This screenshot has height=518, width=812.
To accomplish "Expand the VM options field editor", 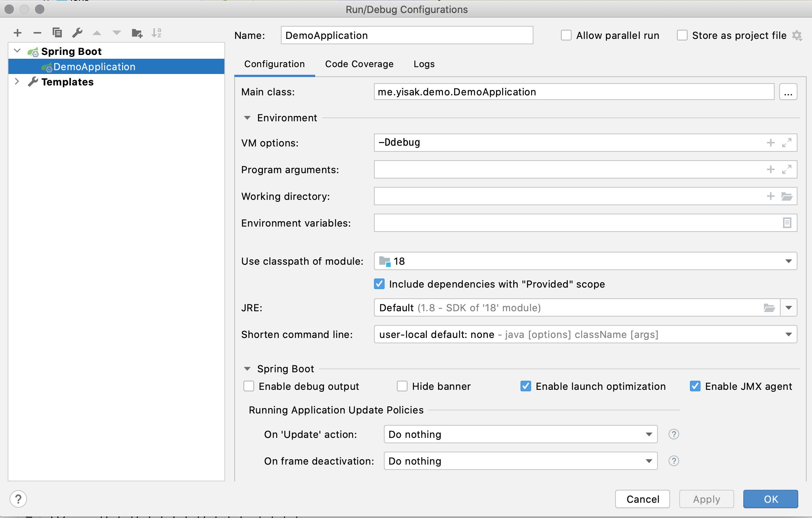I will (786, 143).
